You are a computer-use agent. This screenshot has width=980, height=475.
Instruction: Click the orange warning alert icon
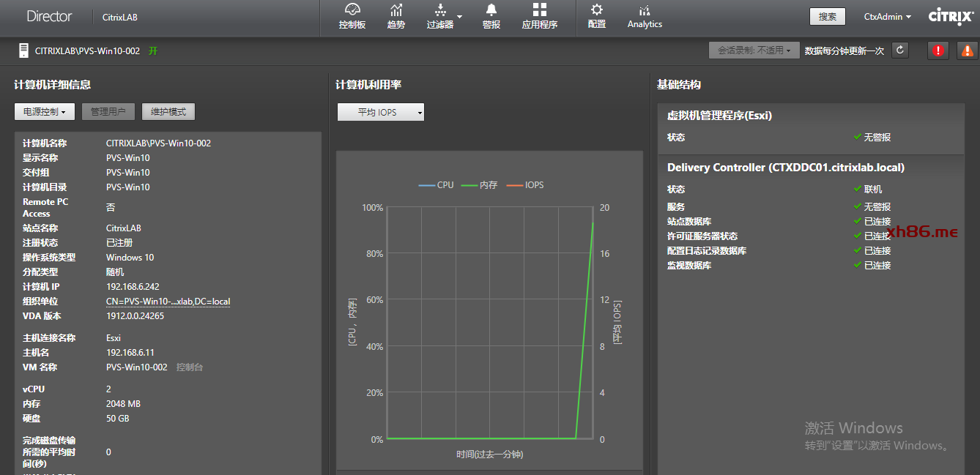(x=968, y=51)
